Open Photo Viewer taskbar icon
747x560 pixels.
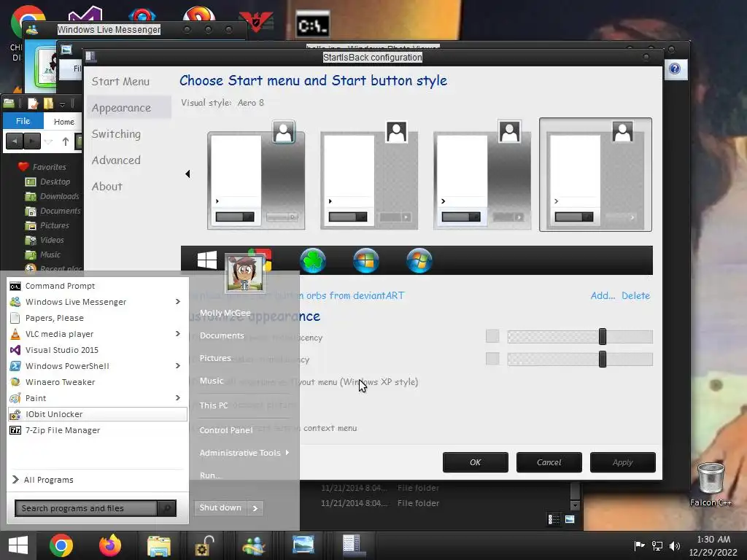click(303, 545)
